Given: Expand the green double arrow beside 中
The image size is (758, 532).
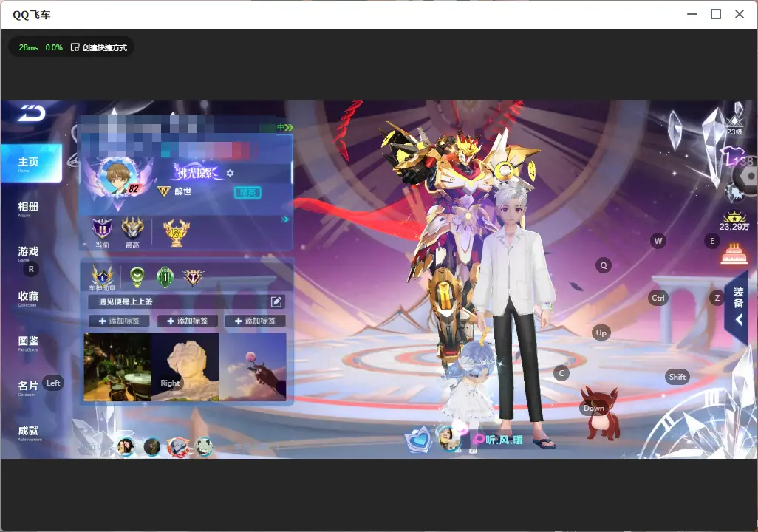Looking at the screenshot, I should (289, 127).
